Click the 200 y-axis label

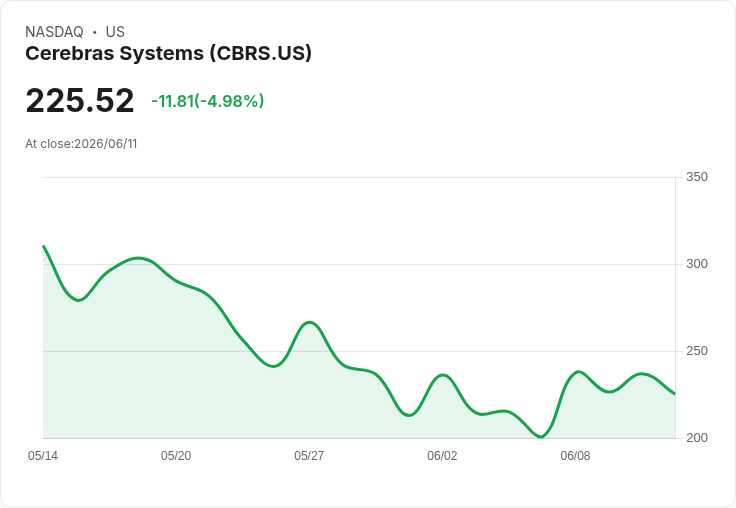[x=697, y=438]
